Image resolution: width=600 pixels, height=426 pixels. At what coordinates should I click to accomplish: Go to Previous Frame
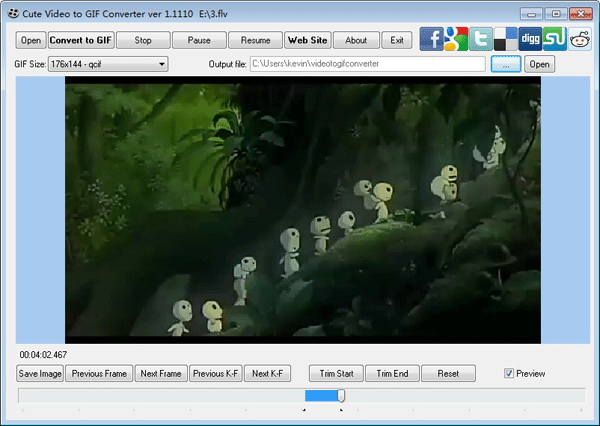pyautogui.click(x=99, y=374)
